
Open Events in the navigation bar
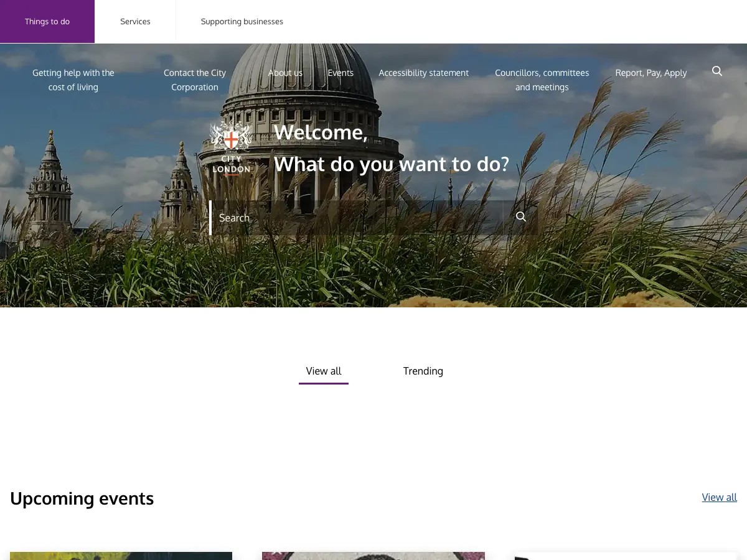(341, 73)
